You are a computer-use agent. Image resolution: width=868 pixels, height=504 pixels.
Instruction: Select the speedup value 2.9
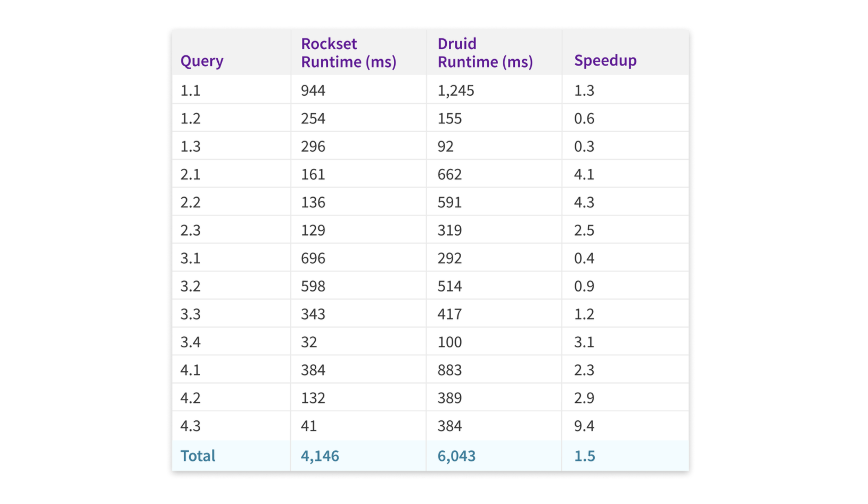(584, 398)
